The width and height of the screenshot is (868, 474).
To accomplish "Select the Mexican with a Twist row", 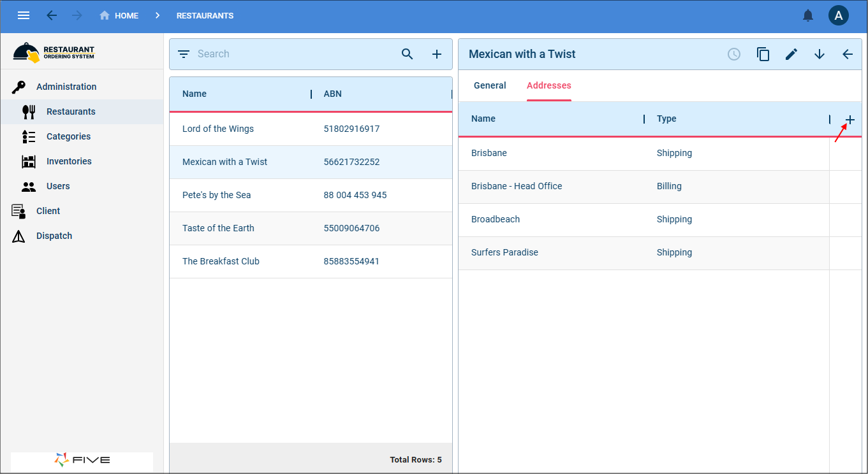I will coord(311,162).
